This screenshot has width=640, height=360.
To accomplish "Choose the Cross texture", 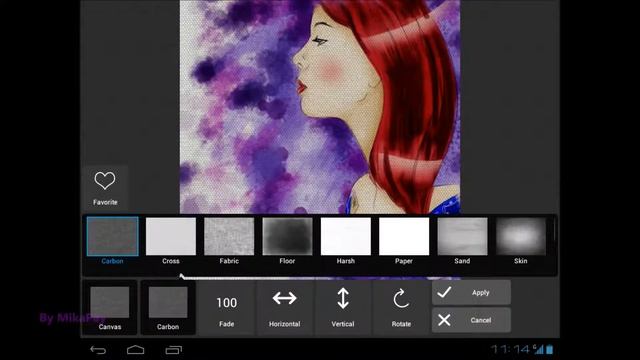I will pos(171,237).
